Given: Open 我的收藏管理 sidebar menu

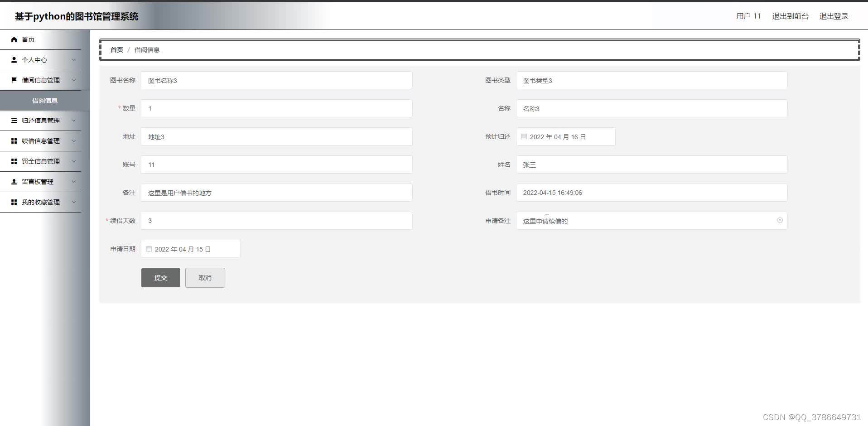Looking at the screenshot, I should (41, 202).
